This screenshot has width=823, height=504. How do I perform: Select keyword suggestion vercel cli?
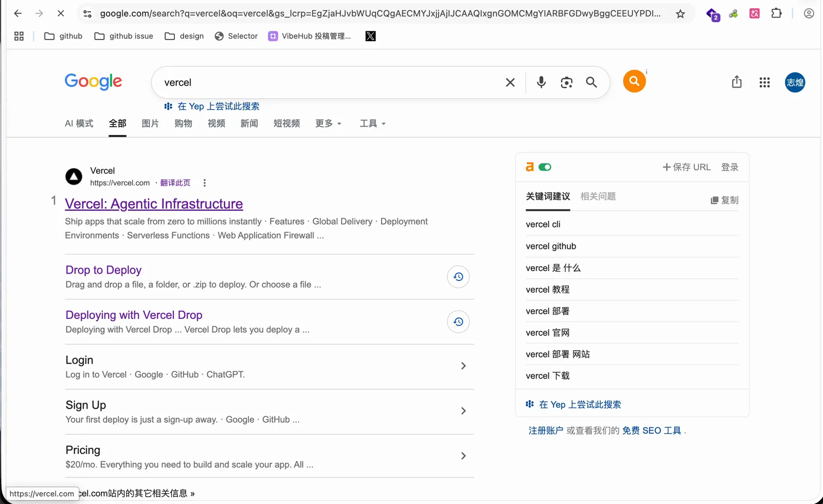click(x=543, y=225)
